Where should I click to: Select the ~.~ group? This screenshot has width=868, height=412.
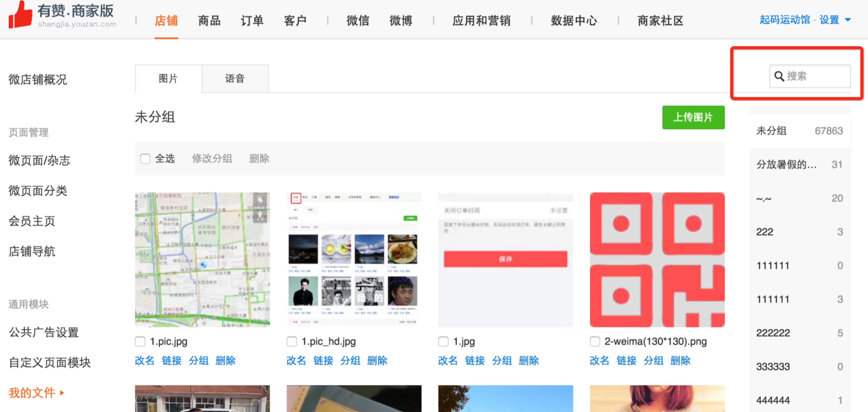tap(800, 198)
